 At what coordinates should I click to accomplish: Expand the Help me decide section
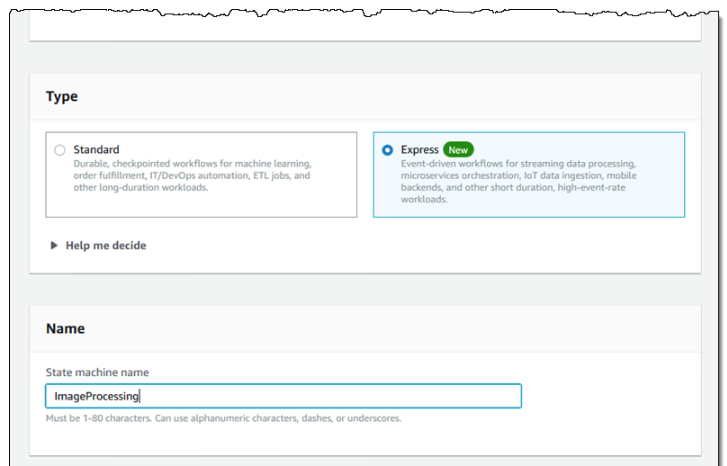coord(98,245)
